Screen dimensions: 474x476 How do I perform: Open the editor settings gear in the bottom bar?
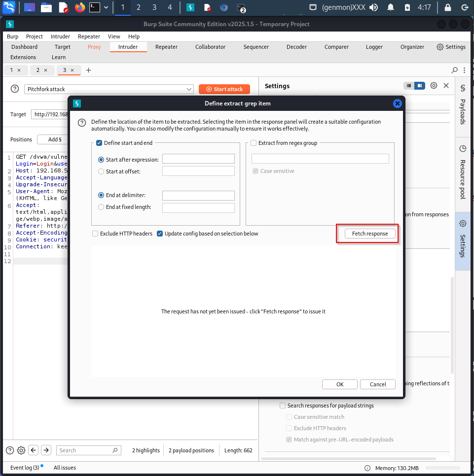[21, 450]
